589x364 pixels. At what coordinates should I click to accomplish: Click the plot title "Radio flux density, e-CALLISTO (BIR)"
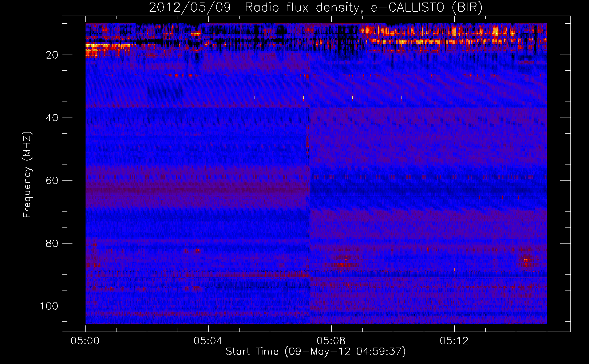tap(364, 8)
